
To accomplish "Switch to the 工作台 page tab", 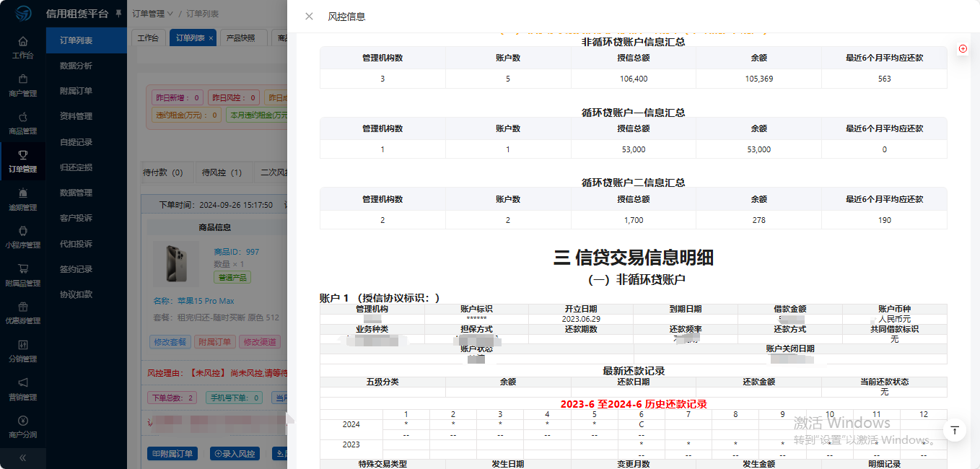I will click(148, 38).
